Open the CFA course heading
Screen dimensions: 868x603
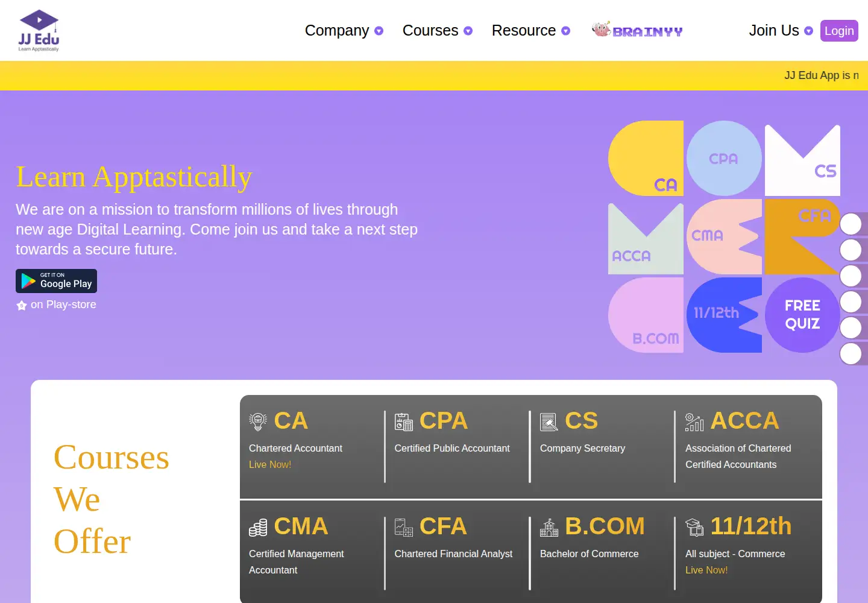(444, 526)
